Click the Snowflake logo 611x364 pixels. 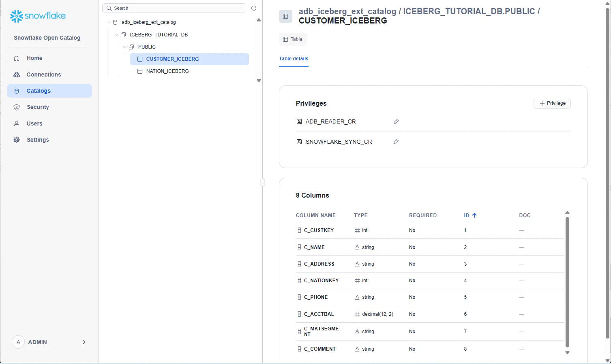click(x=38, y=16)
